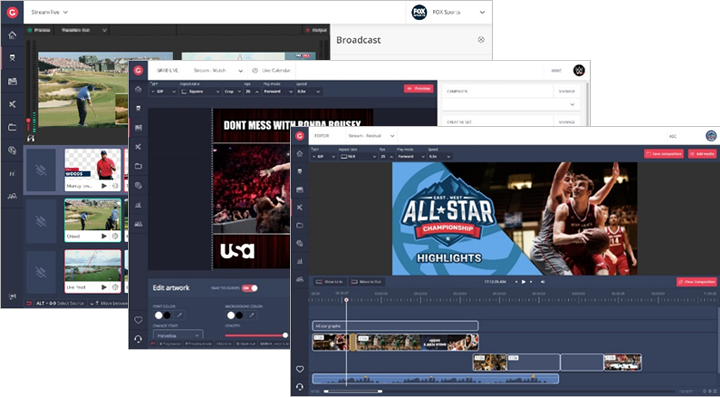The image size is (720, 397).
Task: Click the All star graphic timeline clip
Action: [395, 326]
